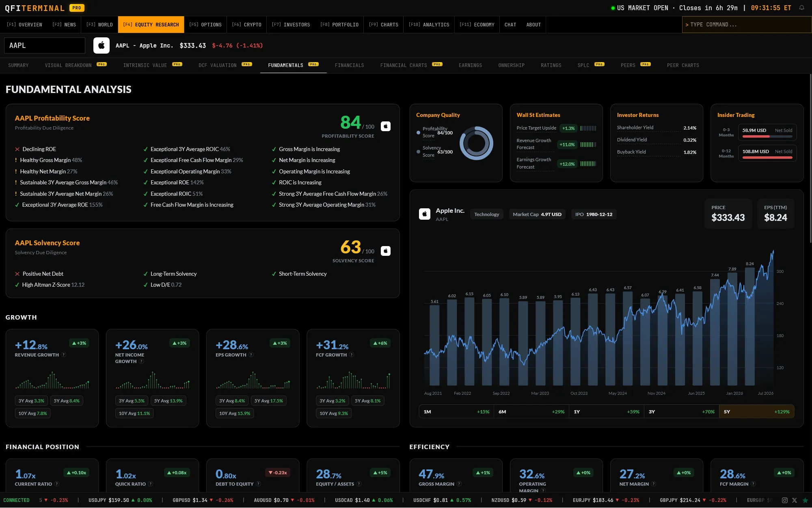Open the Intrinsic Value sub-tab
The height and width of the screenshot is (508, 812).
(x=153, y=65)
